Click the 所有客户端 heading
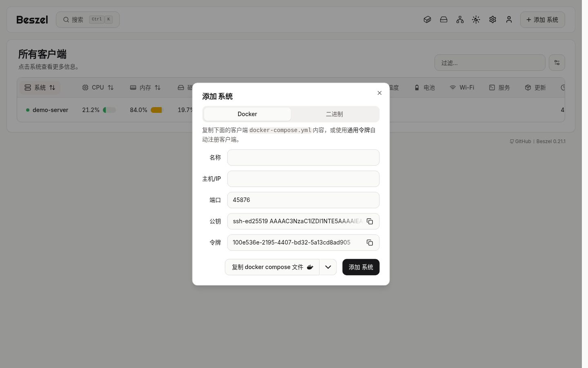 (42, 54)
